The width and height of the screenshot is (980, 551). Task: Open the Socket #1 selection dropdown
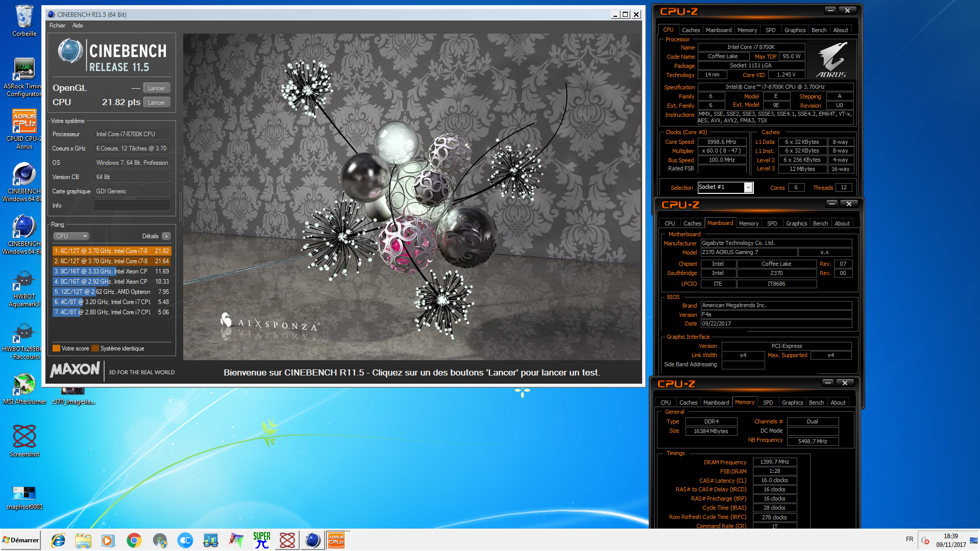coord(725,187)
